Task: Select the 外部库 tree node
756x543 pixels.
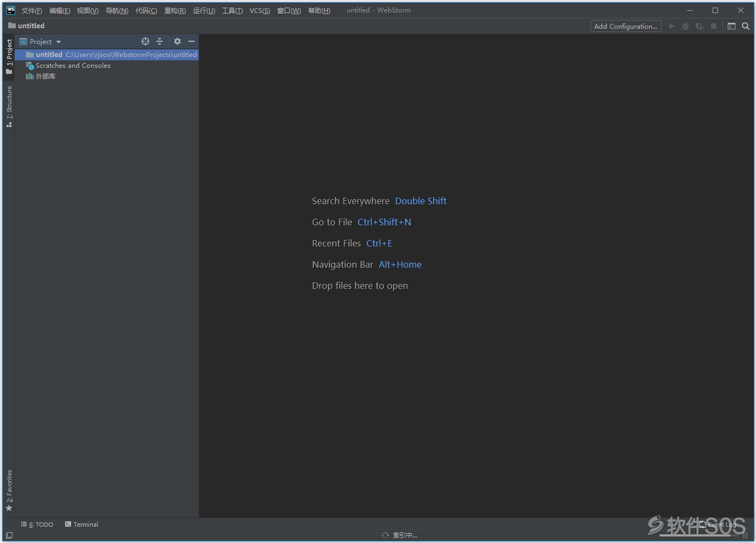Action: pyautogui.click(x=41, y=77)
